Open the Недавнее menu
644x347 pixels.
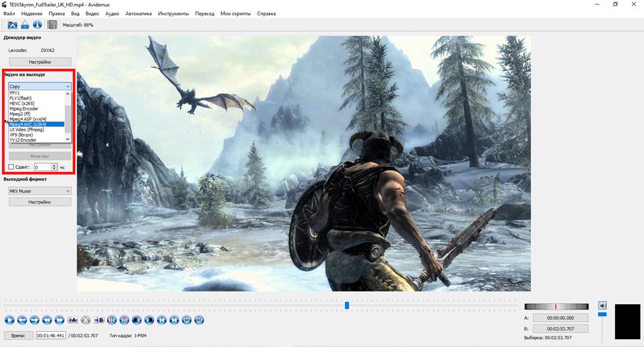click(32, 14)
